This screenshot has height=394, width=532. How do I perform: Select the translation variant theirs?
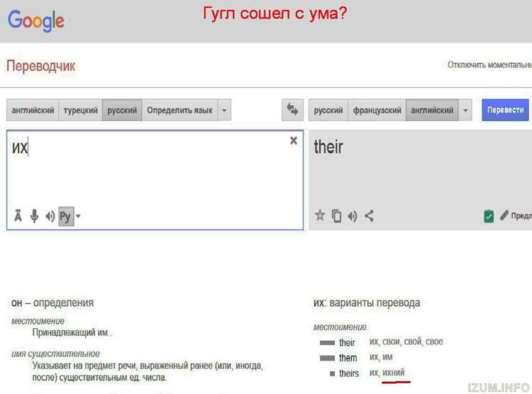349,373
